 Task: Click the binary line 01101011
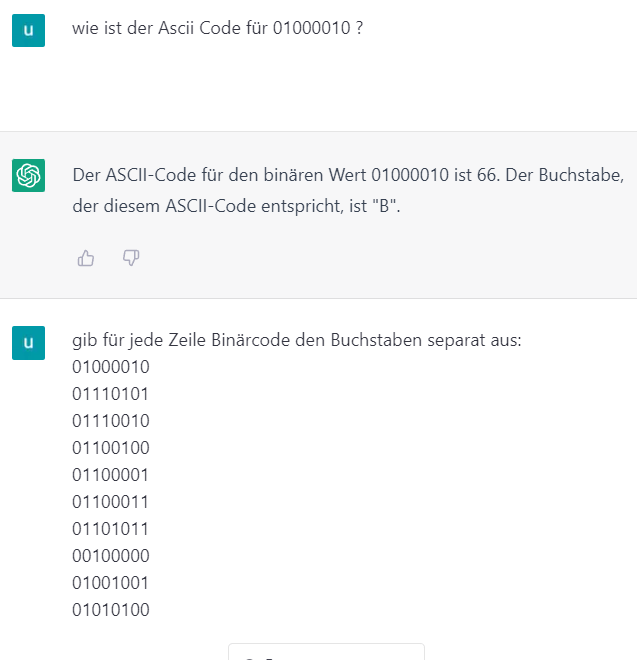pos(110,529)
